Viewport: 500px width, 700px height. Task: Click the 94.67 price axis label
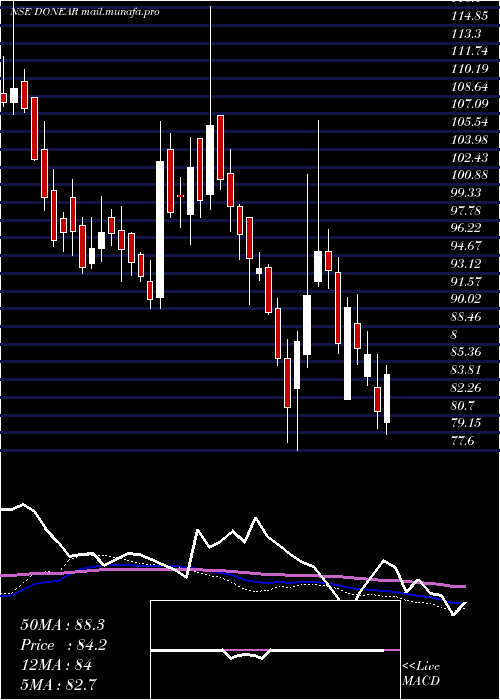pos(467,246)
